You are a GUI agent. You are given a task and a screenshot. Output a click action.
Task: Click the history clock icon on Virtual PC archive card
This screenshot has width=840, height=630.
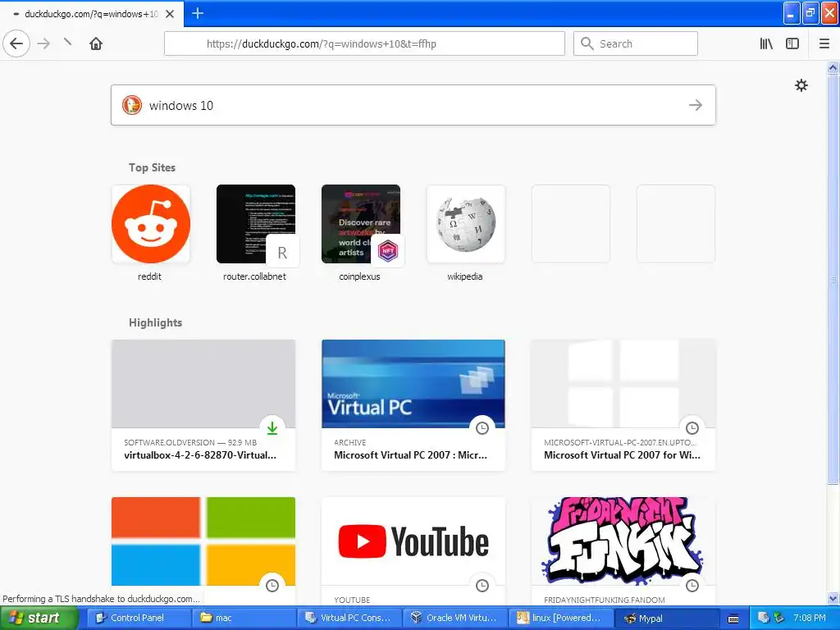pos(482,428)
